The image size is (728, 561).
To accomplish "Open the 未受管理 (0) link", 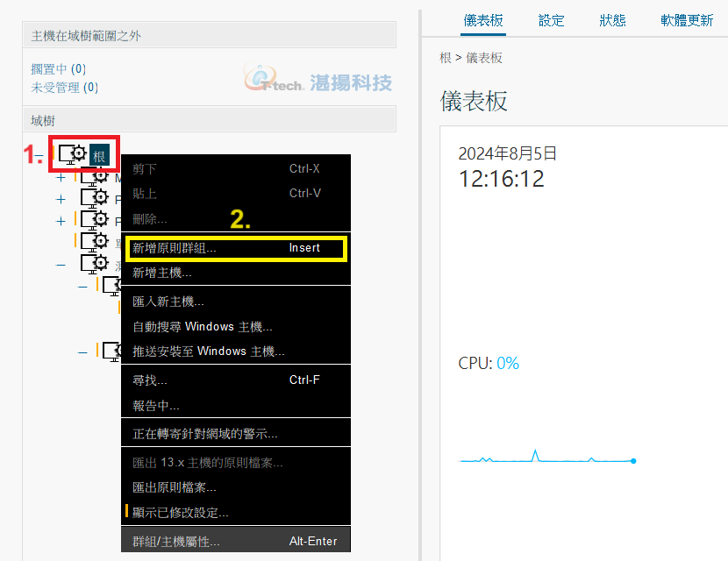I will [x=65, y=87].
